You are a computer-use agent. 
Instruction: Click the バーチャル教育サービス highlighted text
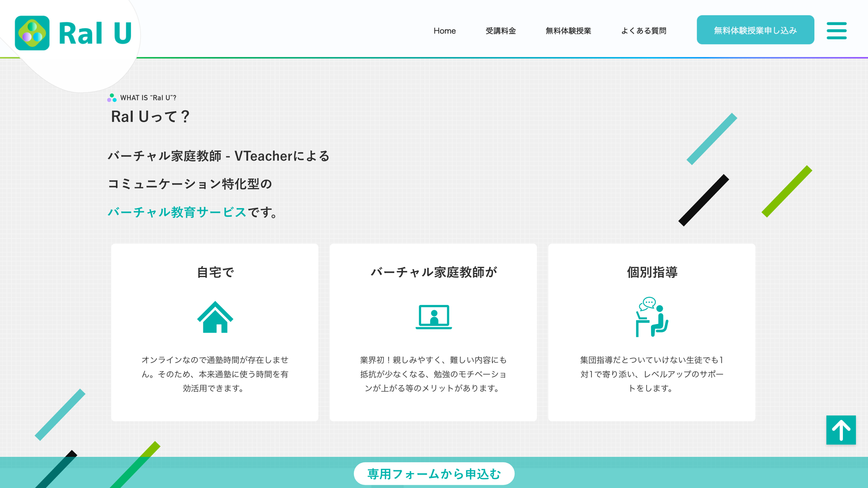tap(177, 212)
